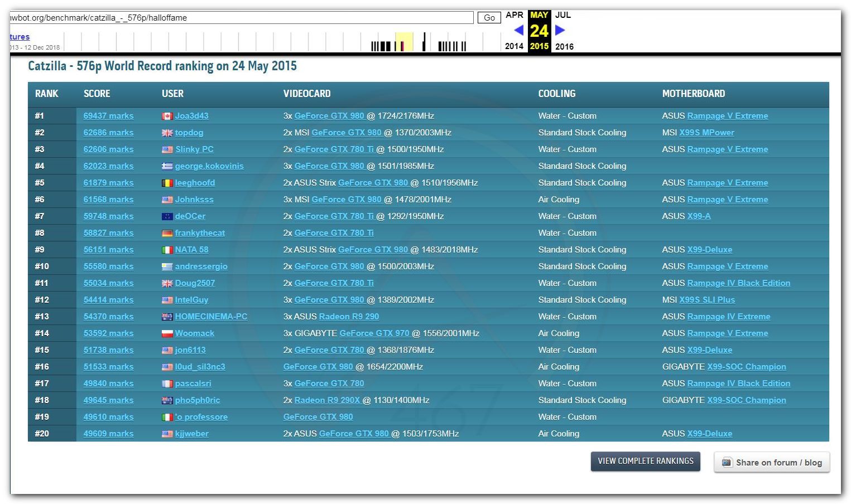Screen dimensions: 851x504
Task: Click the Australia flag icon beside pho5ph0ric
Action: coord(167,400)
